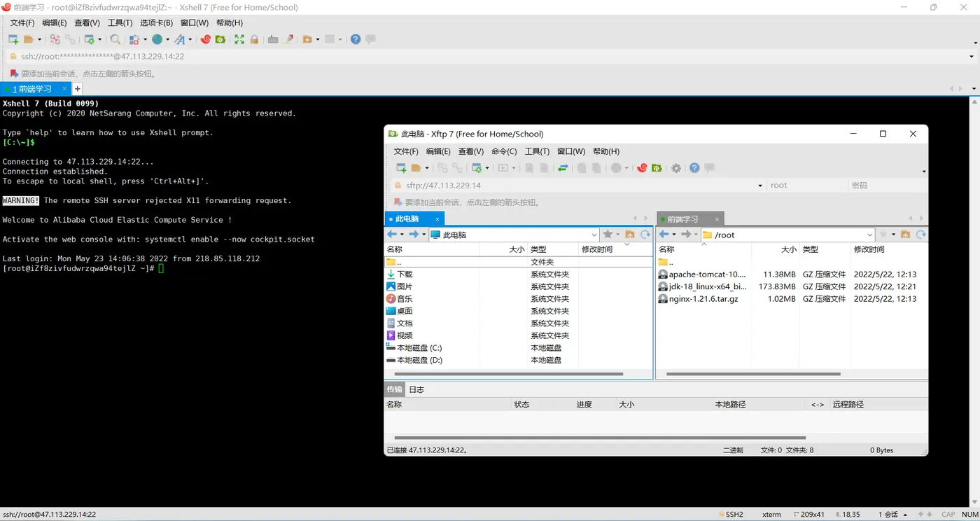Viewport: 980px width, 521px height.
Task: Click the New Session icon in Xftp toolbar
Action: click(x=401, y=168)
